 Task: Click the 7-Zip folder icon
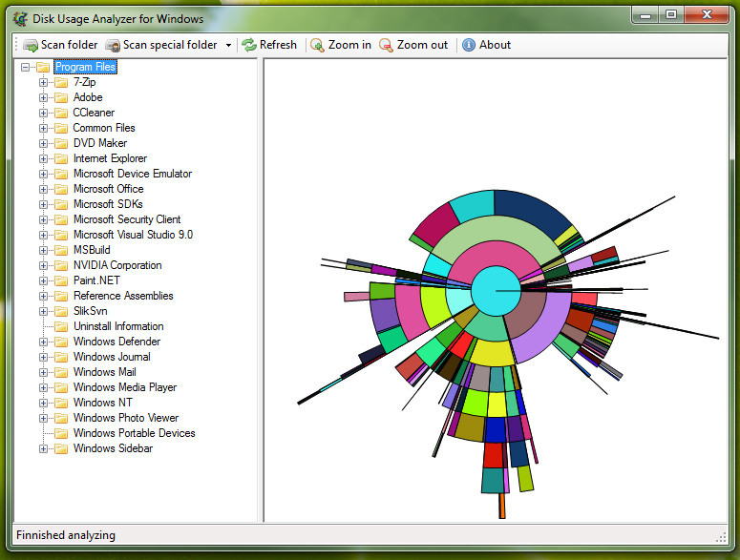(x=61, y=82)
